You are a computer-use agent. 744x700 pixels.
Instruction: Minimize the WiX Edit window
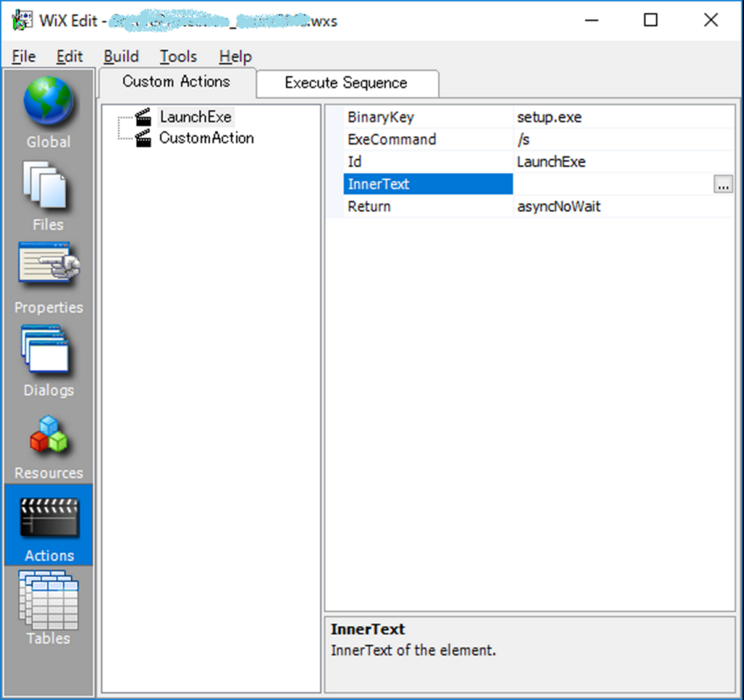[591, 20]
